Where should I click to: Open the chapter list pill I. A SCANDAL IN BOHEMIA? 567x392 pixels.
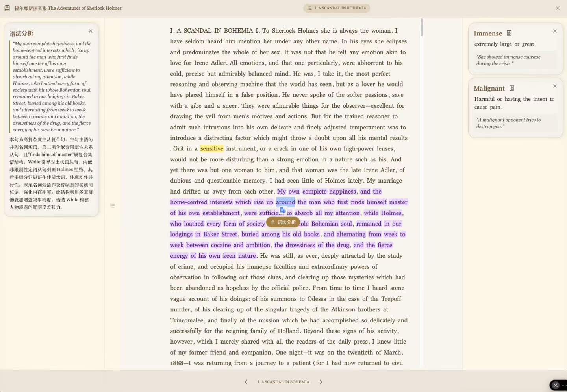[337, 8]
